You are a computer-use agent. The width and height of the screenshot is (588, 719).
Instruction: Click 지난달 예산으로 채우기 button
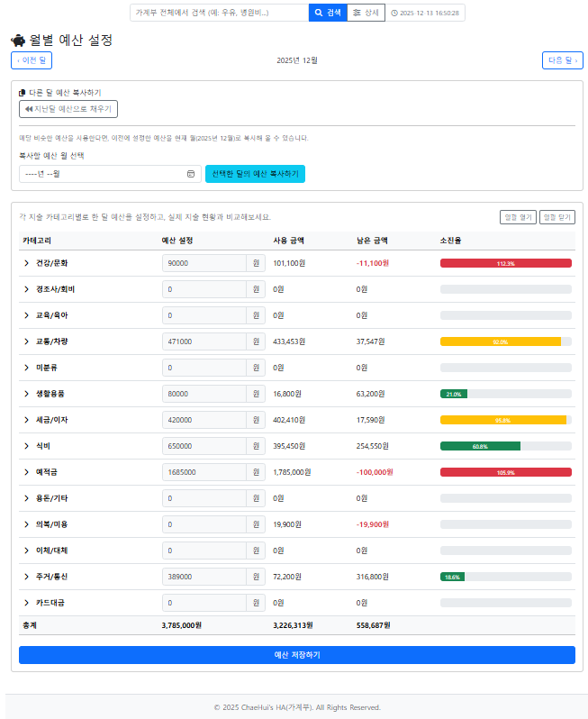(x=68, y=109)
